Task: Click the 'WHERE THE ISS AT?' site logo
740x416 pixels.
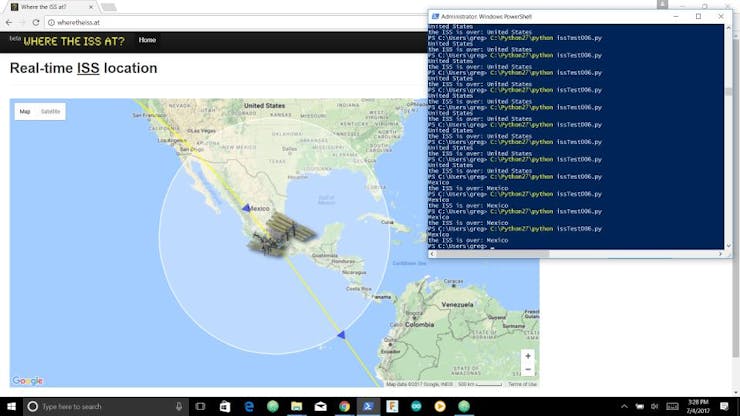Action: click(x=74, y=41)
